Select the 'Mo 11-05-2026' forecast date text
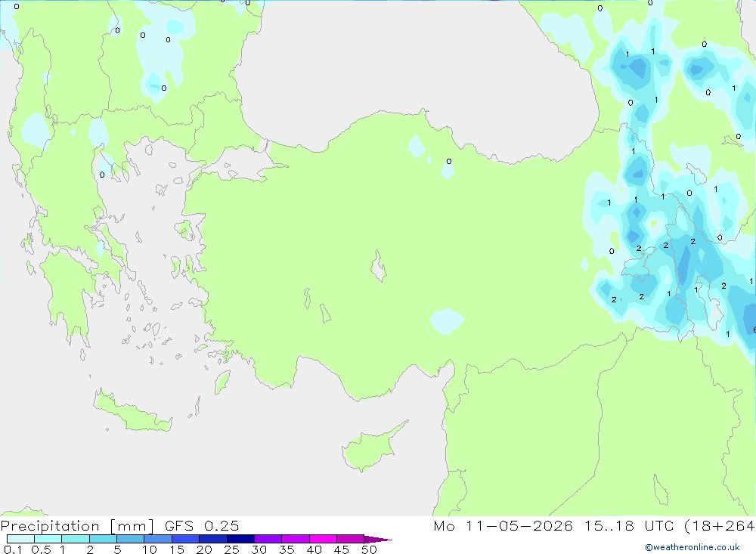The image size is (756, 554). [503, 525]
